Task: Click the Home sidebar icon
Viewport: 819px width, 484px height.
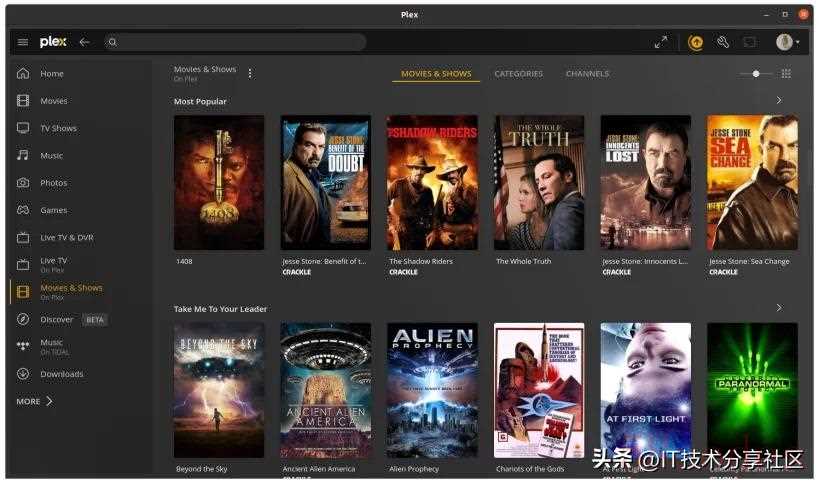Action: 23,74
